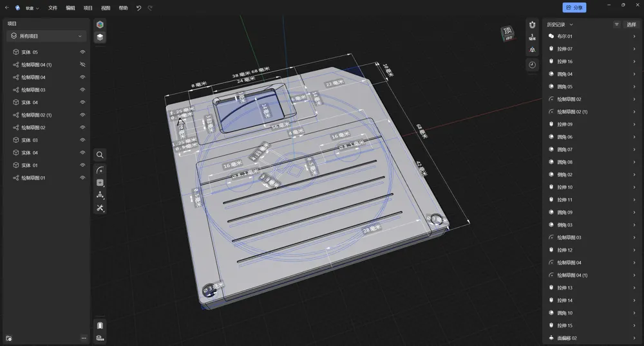Open the history clock icon
The image size is (644, 346).
tap(532, 65)
